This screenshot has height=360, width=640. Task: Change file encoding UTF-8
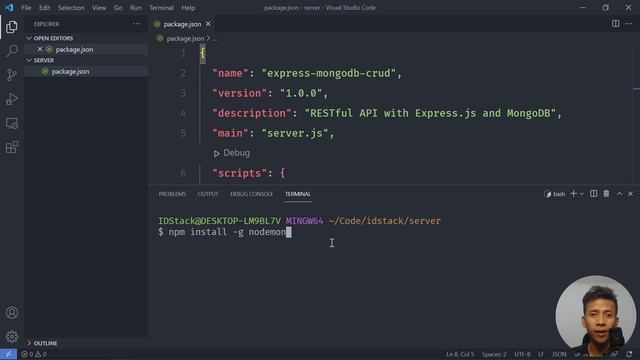click(522, 354)
